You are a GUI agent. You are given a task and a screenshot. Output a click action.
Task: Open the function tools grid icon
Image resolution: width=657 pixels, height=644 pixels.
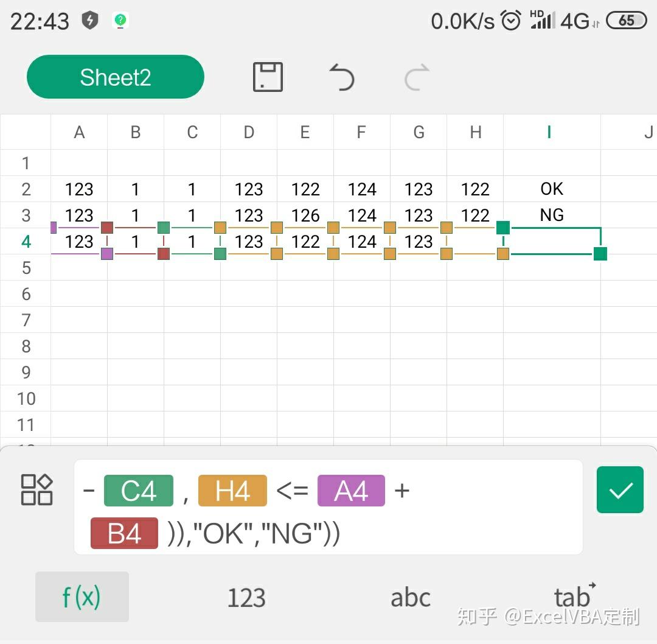point(37,489)
